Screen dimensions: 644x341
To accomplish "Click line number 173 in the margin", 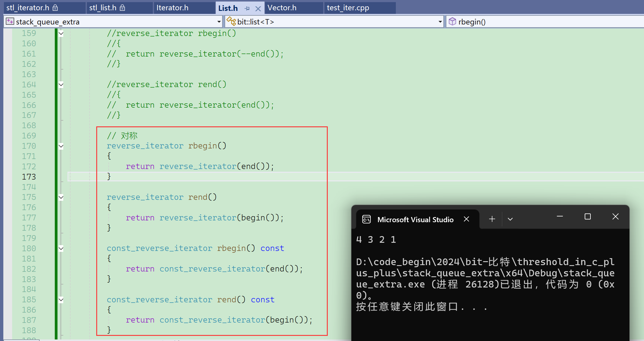I will click(x=29, y=177).
